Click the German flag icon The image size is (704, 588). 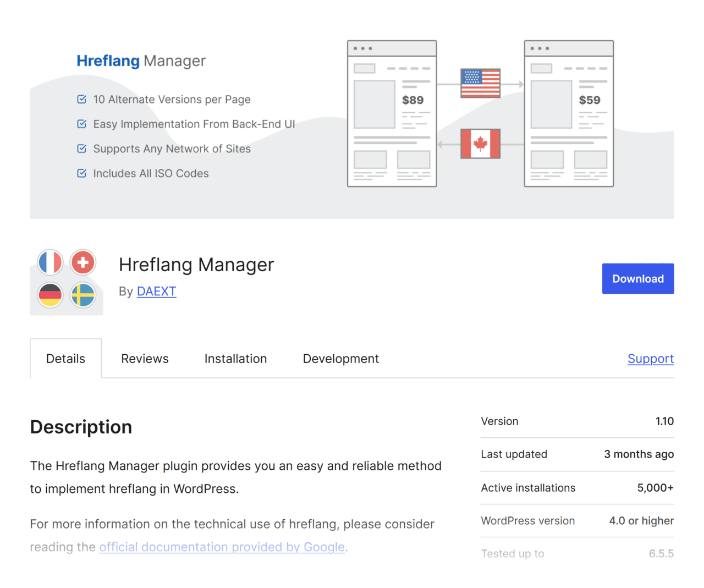(x=50, y=295)
